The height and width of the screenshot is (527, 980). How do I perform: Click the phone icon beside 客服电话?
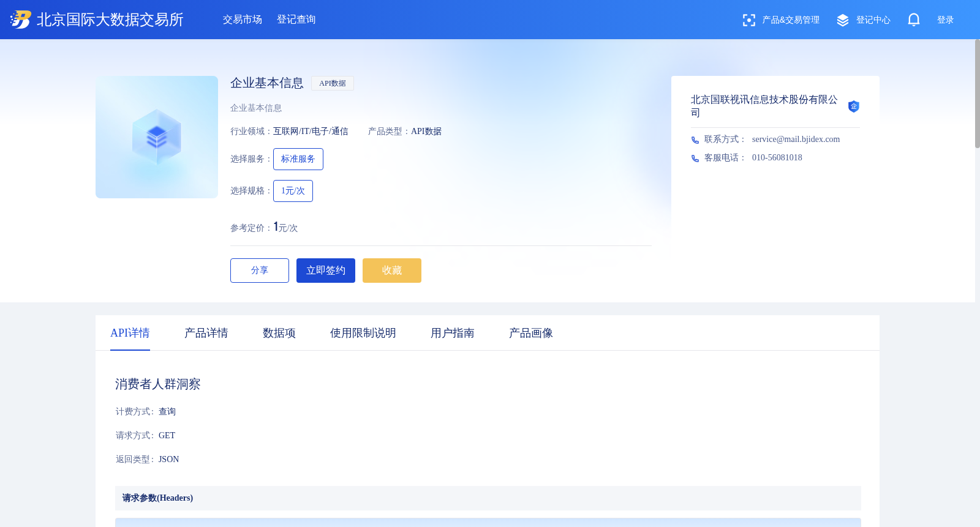point(695,159)
